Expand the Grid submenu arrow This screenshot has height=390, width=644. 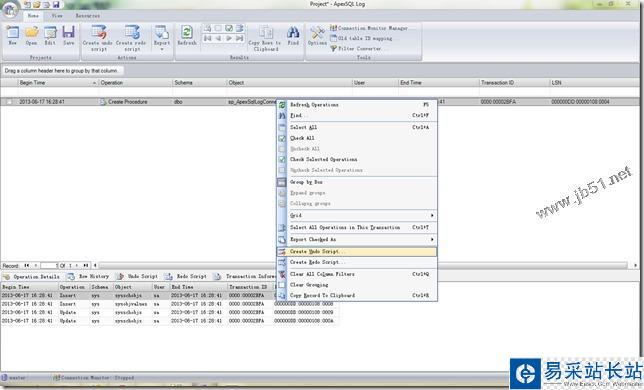[x=432, y=216]
